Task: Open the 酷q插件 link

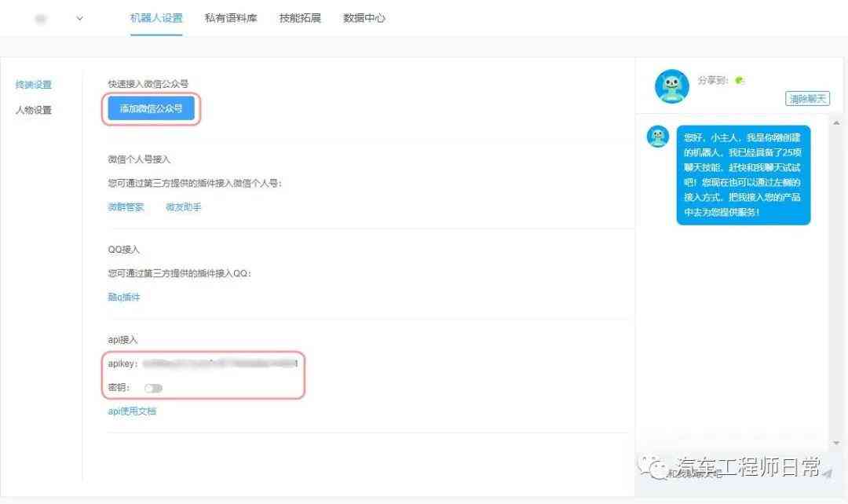Action: pos(124,297)
